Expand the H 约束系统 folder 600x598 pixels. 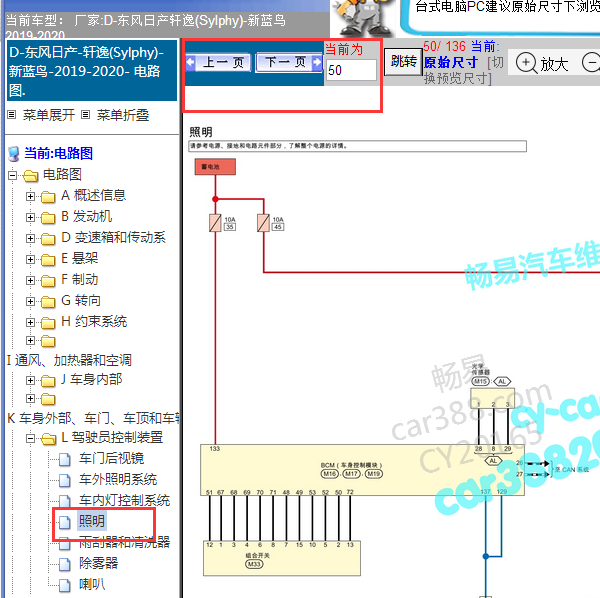pos(30,323)
